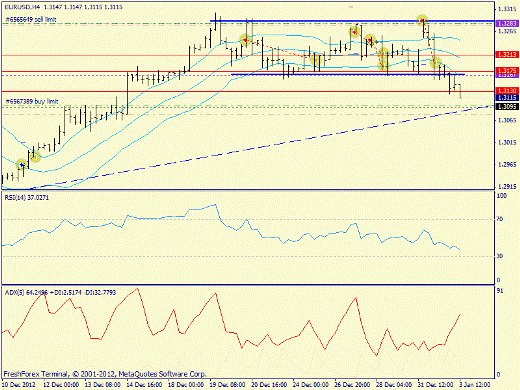Click the 1.3065 price axis label
520x390 pixels.
point(507,120)
